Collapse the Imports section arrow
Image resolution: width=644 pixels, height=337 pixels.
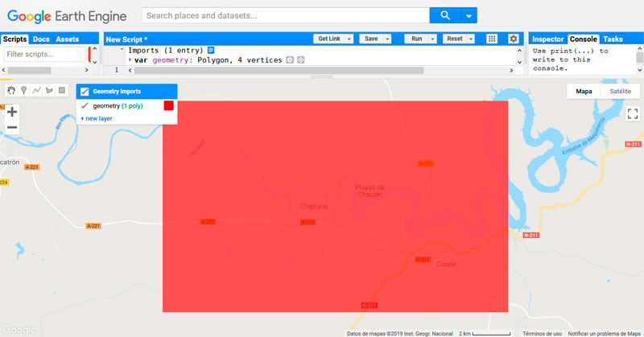pyautogui.click(x=122, y=50)
